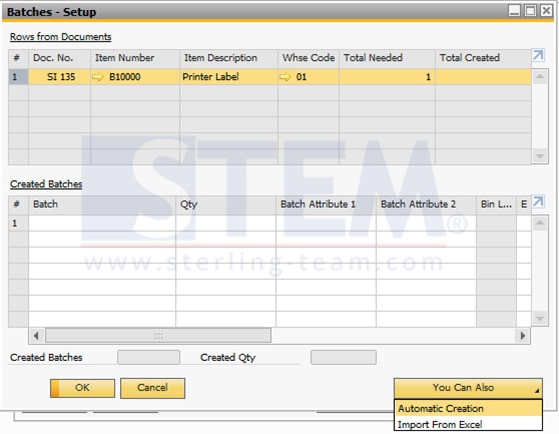559x434 pixels.
Task: Click the Bin L... column header
Action: [x=496, y=204]
